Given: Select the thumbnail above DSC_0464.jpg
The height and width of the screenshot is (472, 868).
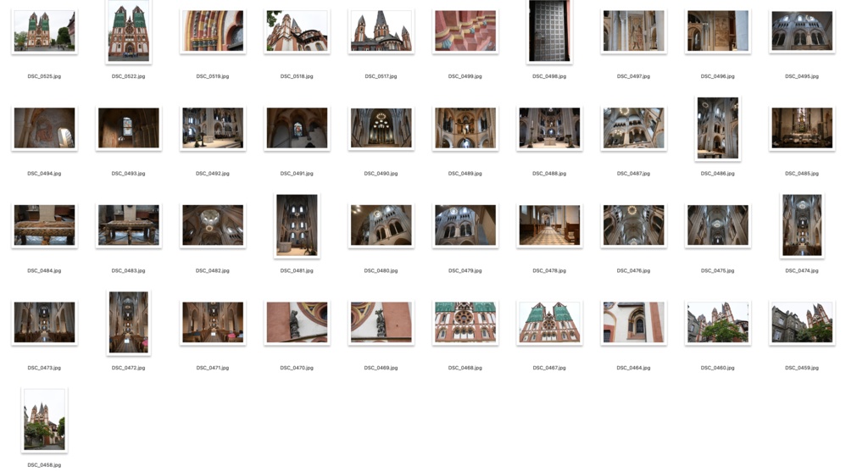Looking at the screenshot, I should pos(633,323).
